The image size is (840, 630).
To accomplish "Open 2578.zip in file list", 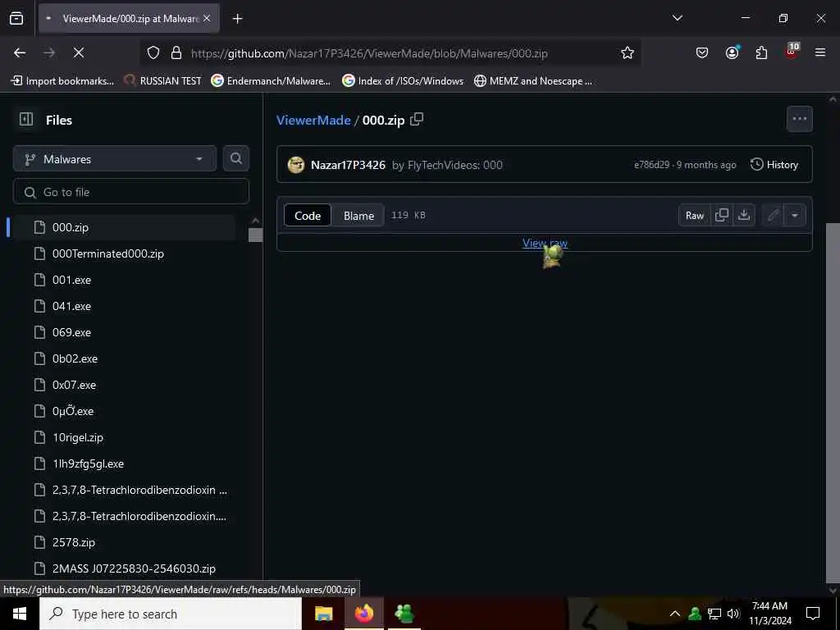I will 73,542.
